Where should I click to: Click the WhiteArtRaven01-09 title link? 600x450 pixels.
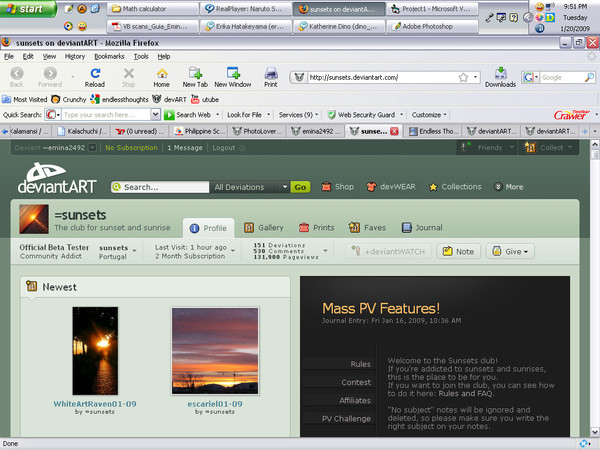95,404
